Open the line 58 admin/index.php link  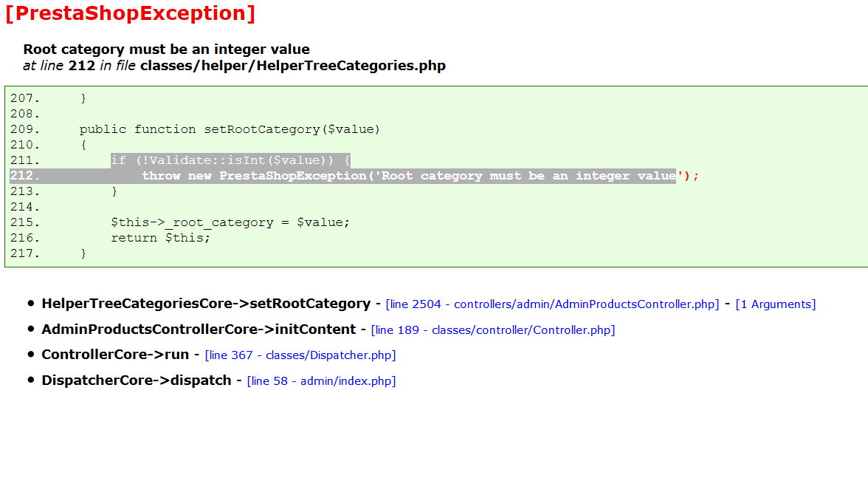(x=321, y=380)
